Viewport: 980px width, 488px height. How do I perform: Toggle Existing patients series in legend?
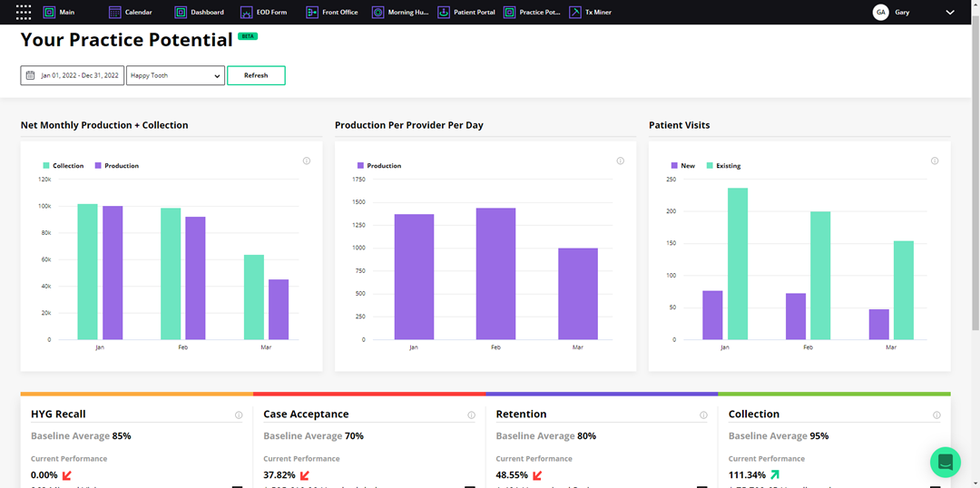(722, 166)
